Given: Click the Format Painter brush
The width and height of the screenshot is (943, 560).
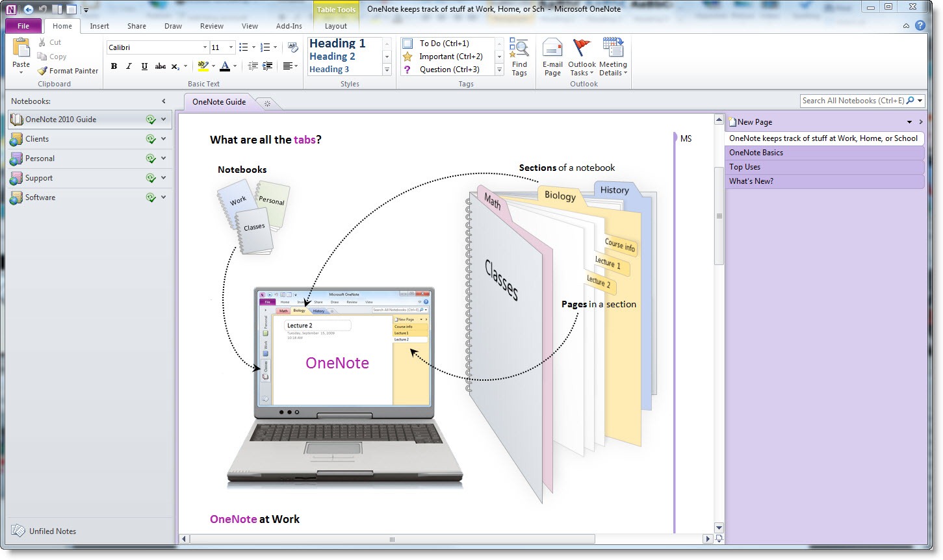Looking at the screenshot, I should [x=42, y=71].
